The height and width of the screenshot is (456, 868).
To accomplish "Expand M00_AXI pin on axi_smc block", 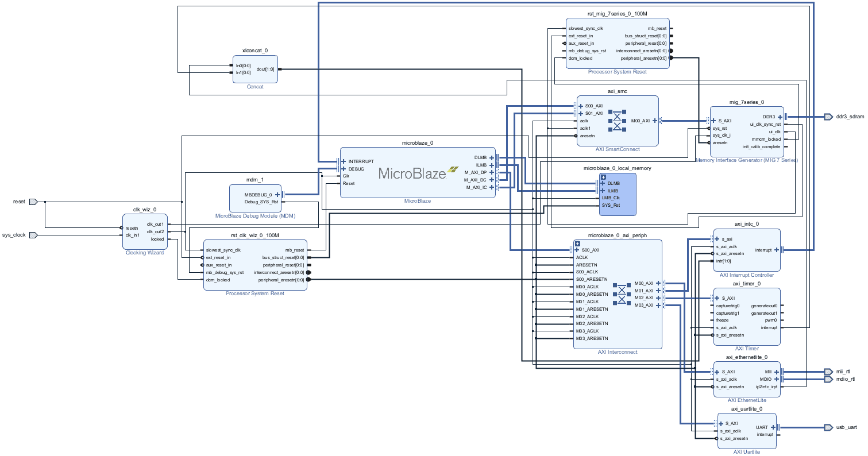I will click(x=654, y=121).
